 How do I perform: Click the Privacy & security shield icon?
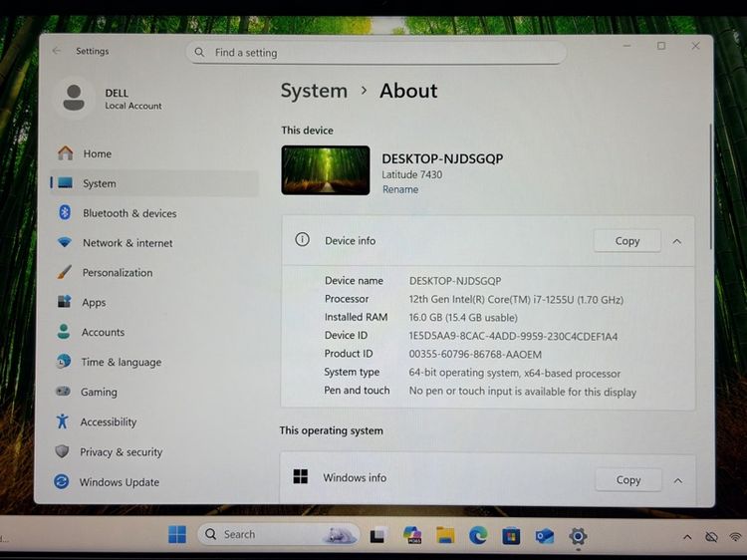point(62,450)
